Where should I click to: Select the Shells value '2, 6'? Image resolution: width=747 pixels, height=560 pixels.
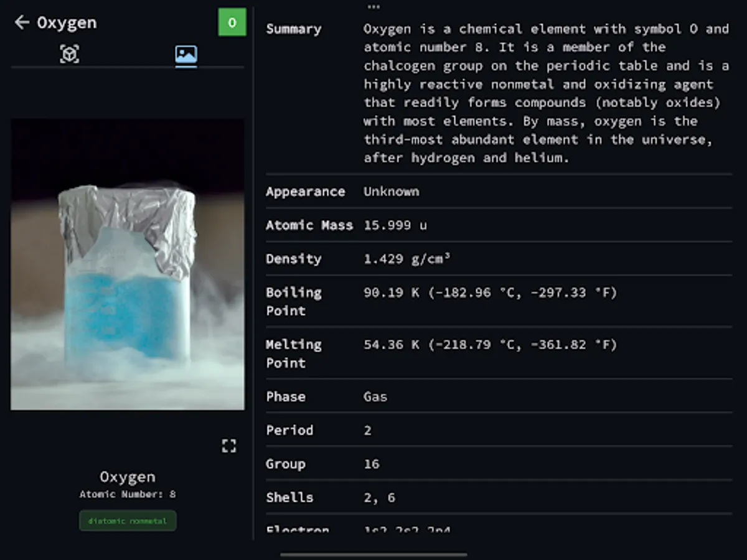(380, 497)
